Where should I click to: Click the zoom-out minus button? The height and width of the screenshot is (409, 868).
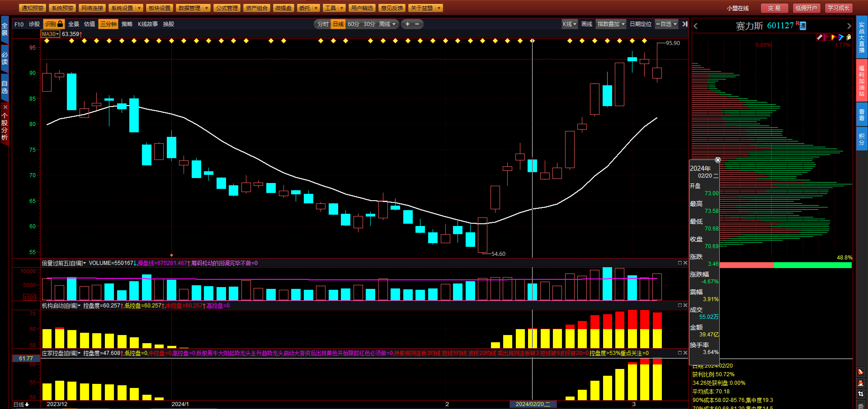click(x=417, y=24)
